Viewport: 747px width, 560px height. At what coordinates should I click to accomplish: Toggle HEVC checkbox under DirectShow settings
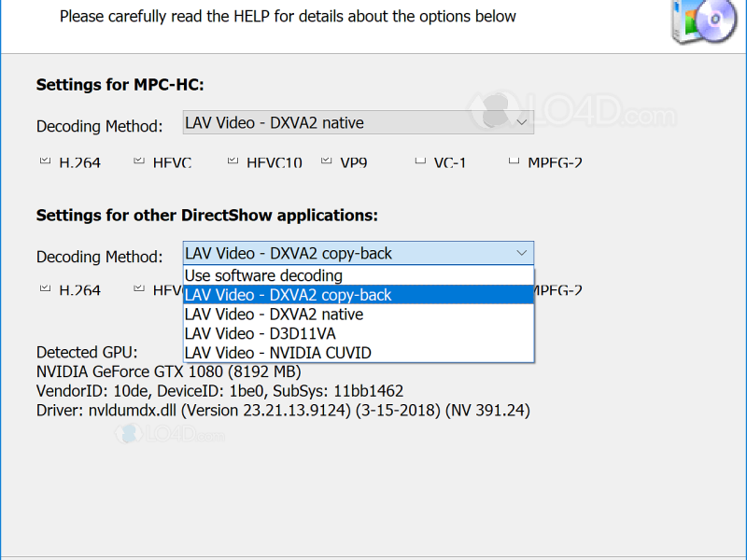pos(139,288)
